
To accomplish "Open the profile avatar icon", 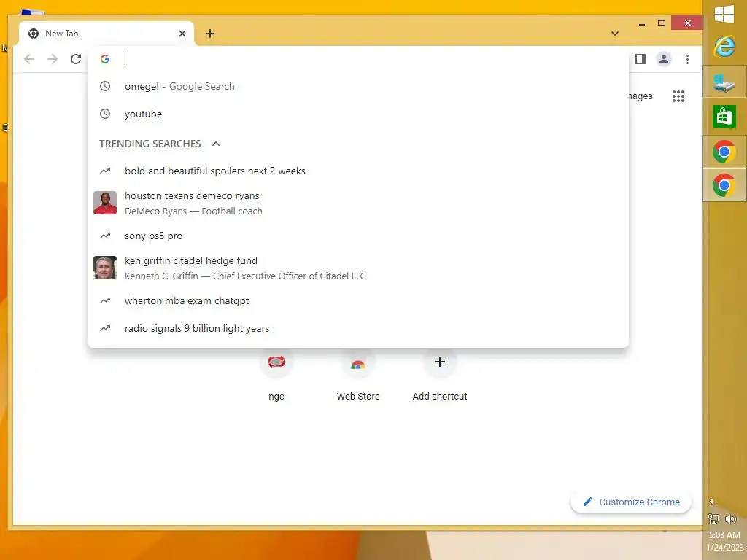I will (664, 59).
